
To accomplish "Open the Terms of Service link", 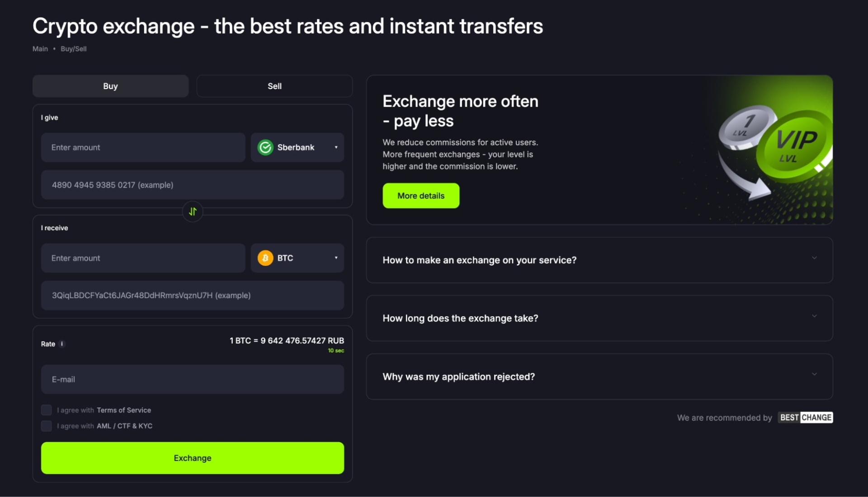I will pyautogui.click(x=124, y=410).
